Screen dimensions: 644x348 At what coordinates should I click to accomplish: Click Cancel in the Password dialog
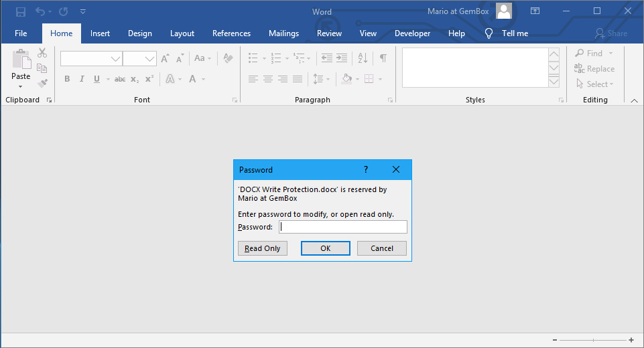[381, 248]
